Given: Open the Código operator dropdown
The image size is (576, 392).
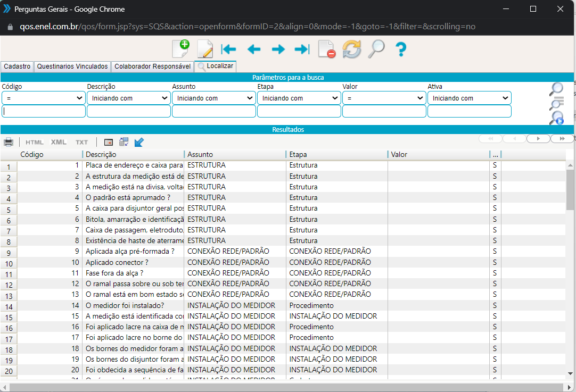Looking at the screenshot, I should tap(44, 98).
